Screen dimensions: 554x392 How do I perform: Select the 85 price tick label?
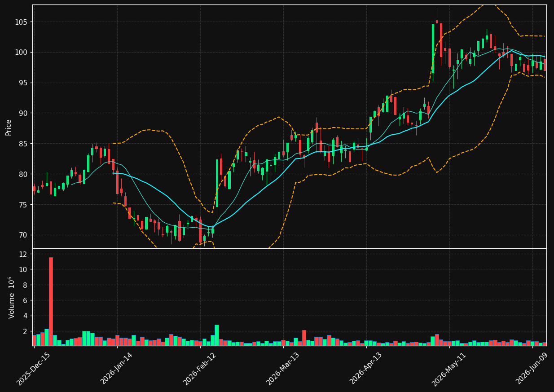[23, 144]
